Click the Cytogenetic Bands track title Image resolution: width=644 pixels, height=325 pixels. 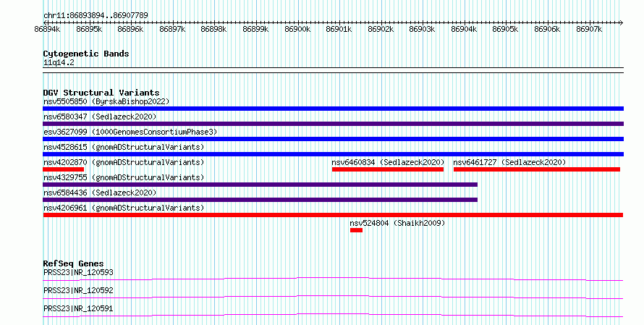click(86, 54)
